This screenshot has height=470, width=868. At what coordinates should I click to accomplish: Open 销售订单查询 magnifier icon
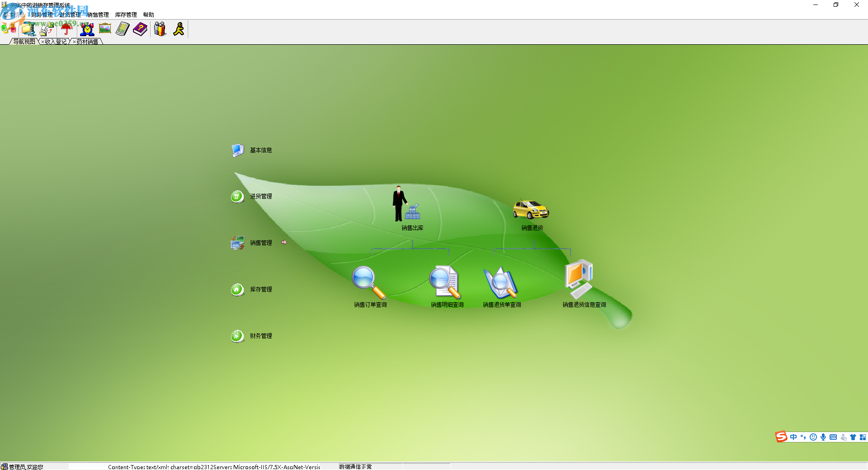pos(369,282)
